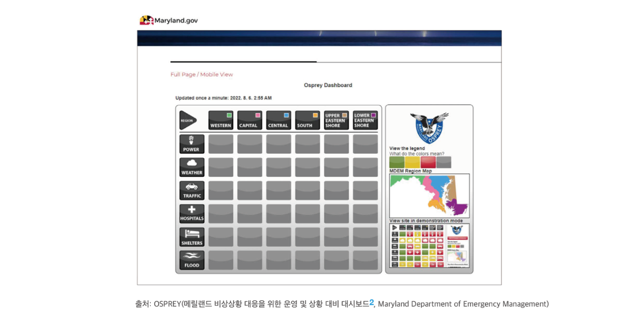Click the red legend color swatch
This screenshot has width=644, height=324.
coord(428,162)
